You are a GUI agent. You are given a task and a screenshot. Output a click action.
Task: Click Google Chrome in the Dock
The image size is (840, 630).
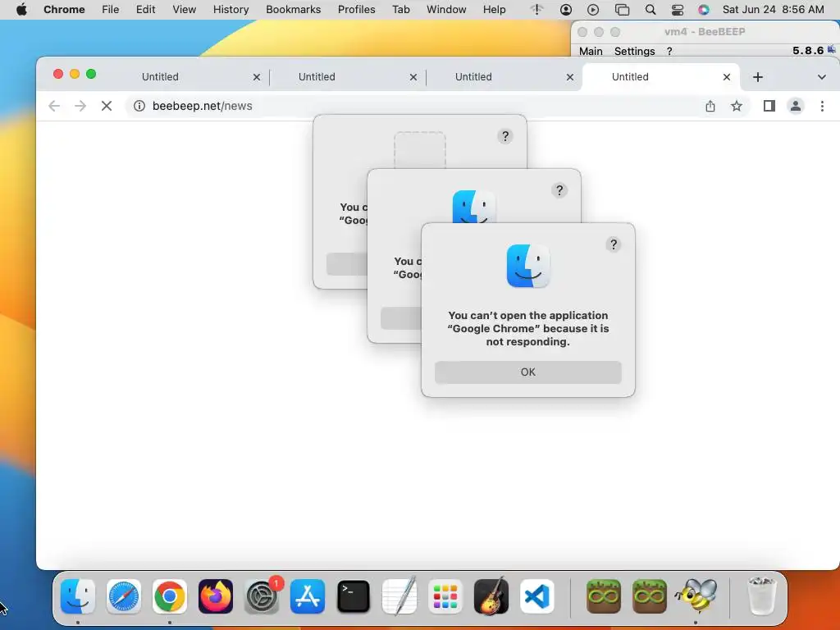point(170,596)
